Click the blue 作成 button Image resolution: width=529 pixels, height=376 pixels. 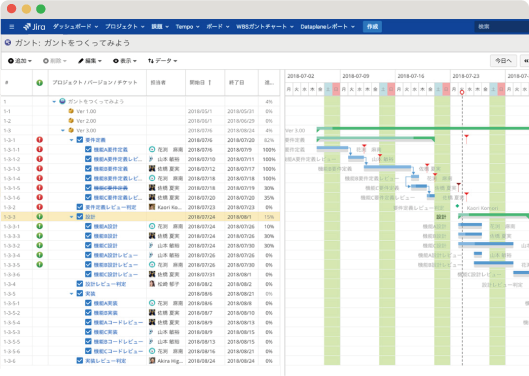click(x=372, y=27)
